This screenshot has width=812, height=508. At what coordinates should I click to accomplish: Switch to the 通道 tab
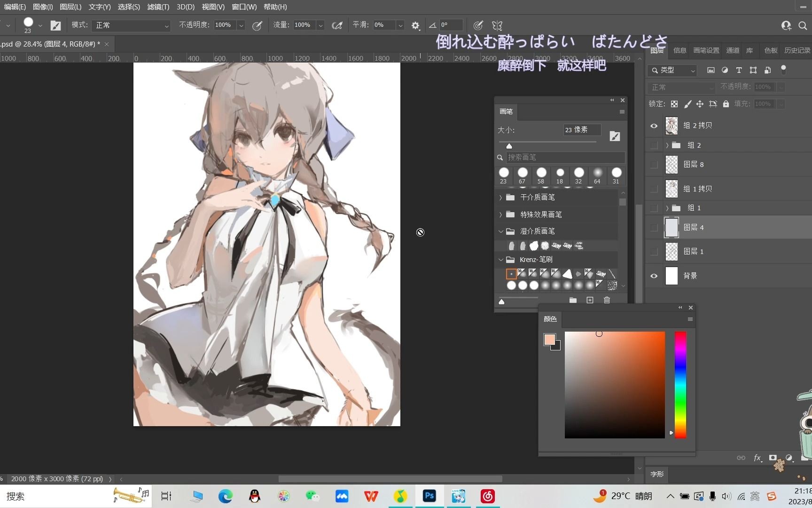coord(733,50)
